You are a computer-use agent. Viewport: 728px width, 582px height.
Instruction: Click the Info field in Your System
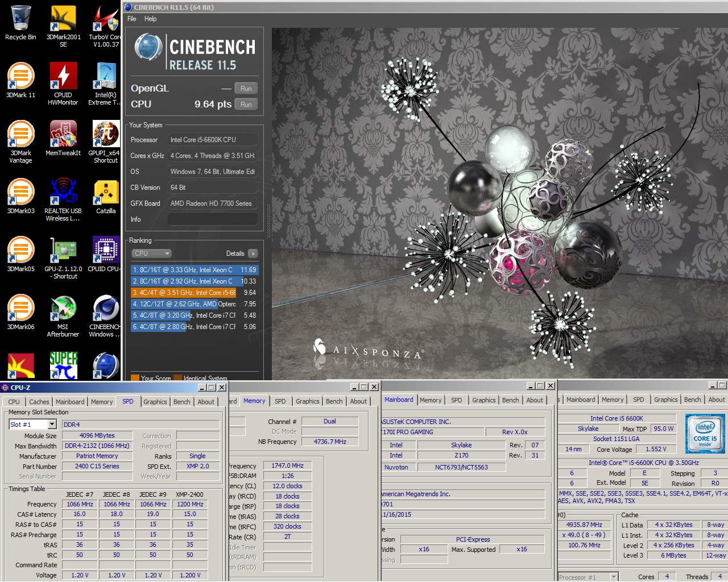pos(213,219)
